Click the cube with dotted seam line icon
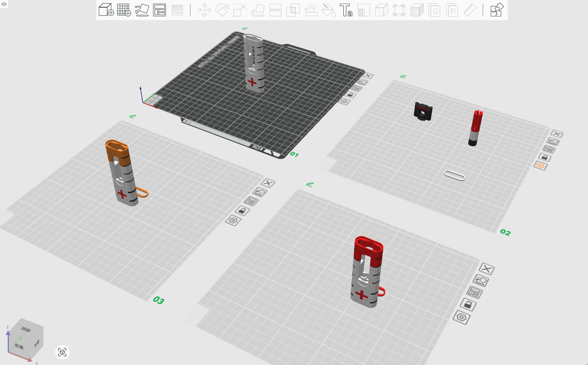 pyautogui.click(x=382, y=10)
